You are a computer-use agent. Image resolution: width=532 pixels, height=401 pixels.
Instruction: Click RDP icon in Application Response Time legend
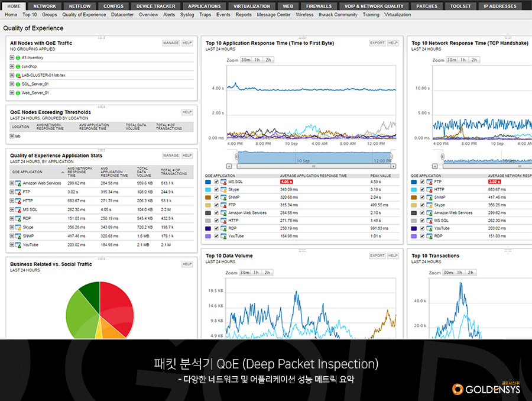223,228
